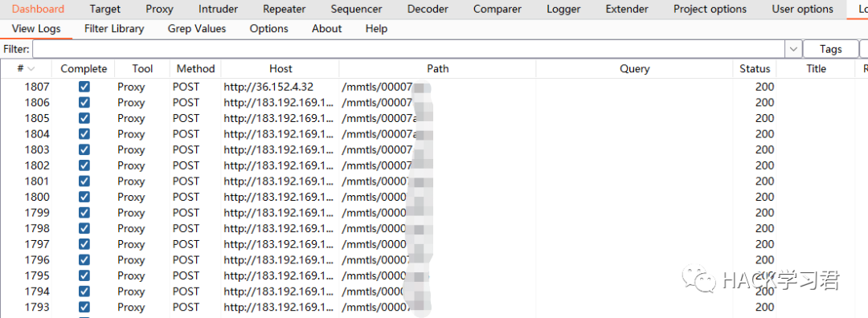
Task: Sort by the Host column header
Action: point(280,68)
